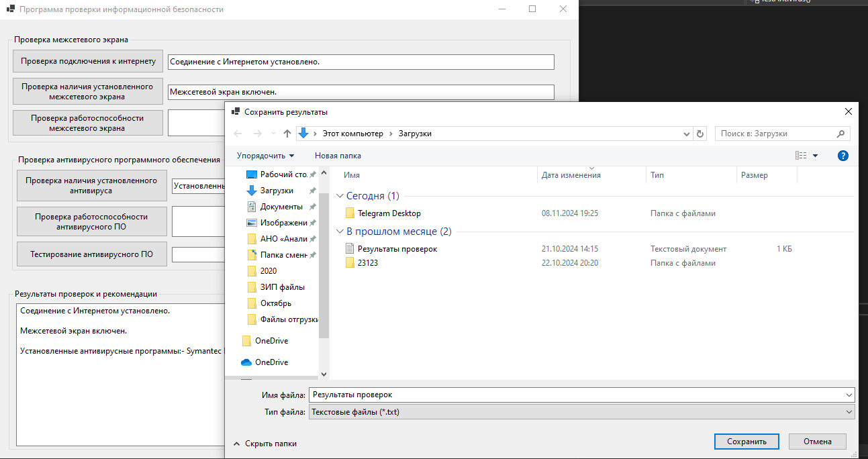Click the Сохранить button
Image resolution: width=868 pixels, height=459 pixels.
(746, 442)
